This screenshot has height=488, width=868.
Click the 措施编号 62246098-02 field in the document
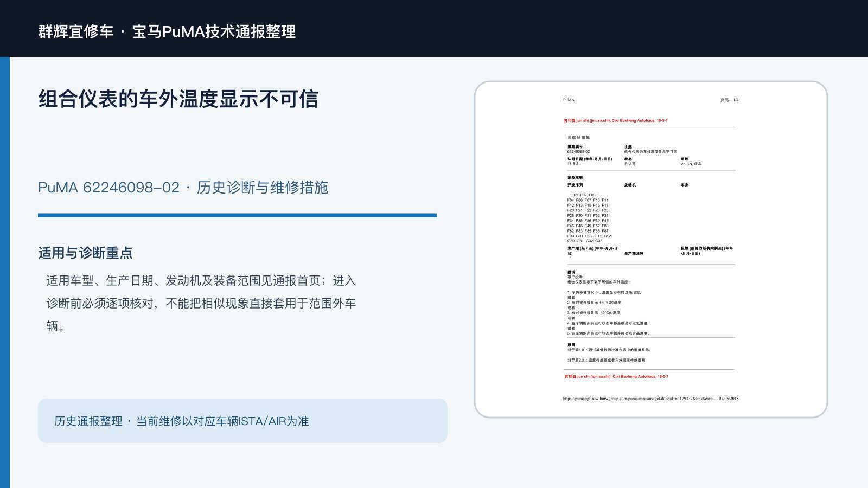(x=579, y=149)
